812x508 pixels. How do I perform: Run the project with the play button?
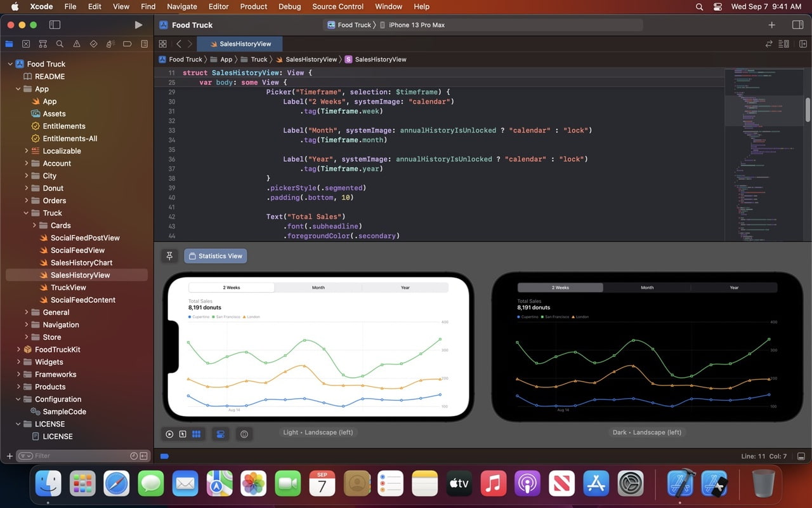(138, 25)
